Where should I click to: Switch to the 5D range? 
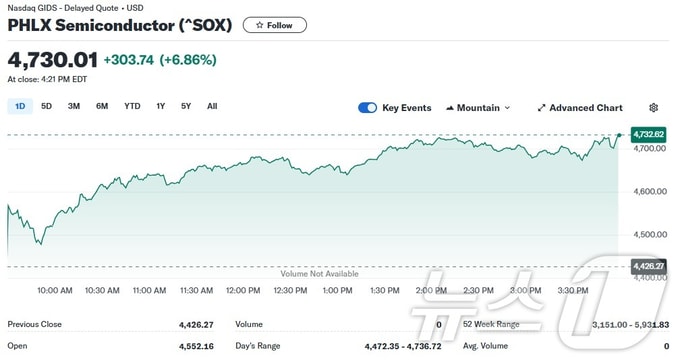pyautogui.click(x=46, y=106)
